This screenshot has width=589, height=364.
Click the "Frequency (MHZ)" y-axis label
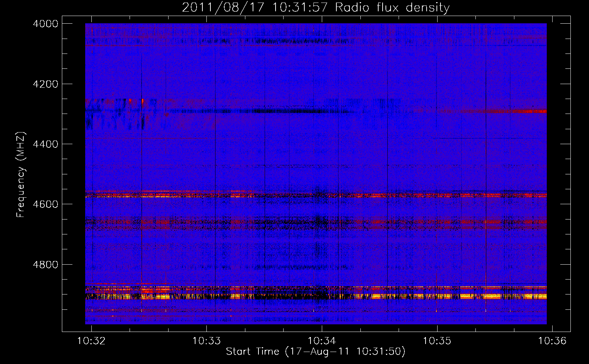(21, 174)
